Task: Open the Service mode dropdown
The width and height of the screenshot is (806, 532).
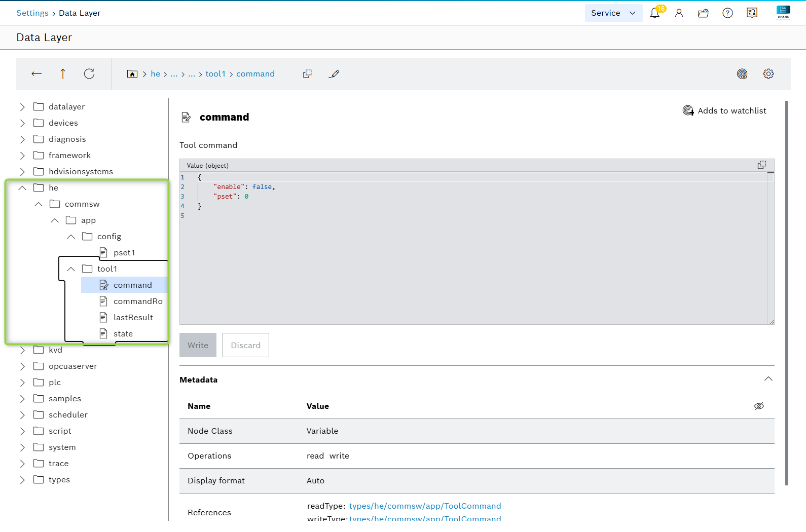Action: pos(613,13)
